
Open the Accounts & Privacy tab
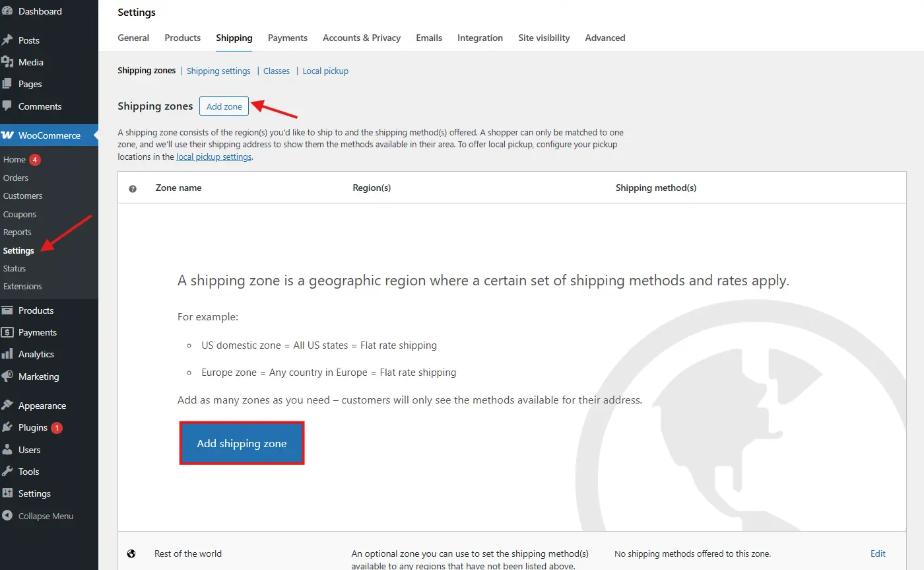(362, 38)
